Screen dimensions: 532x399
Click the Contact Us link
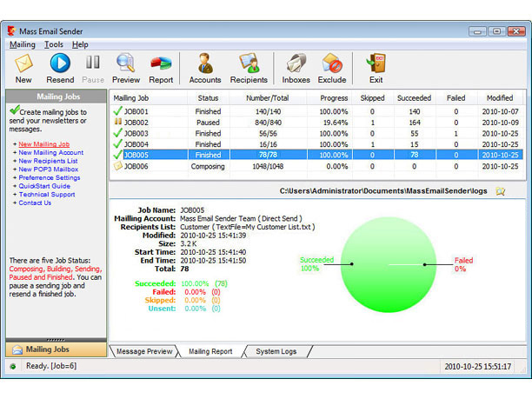click(x=35, y=203)
